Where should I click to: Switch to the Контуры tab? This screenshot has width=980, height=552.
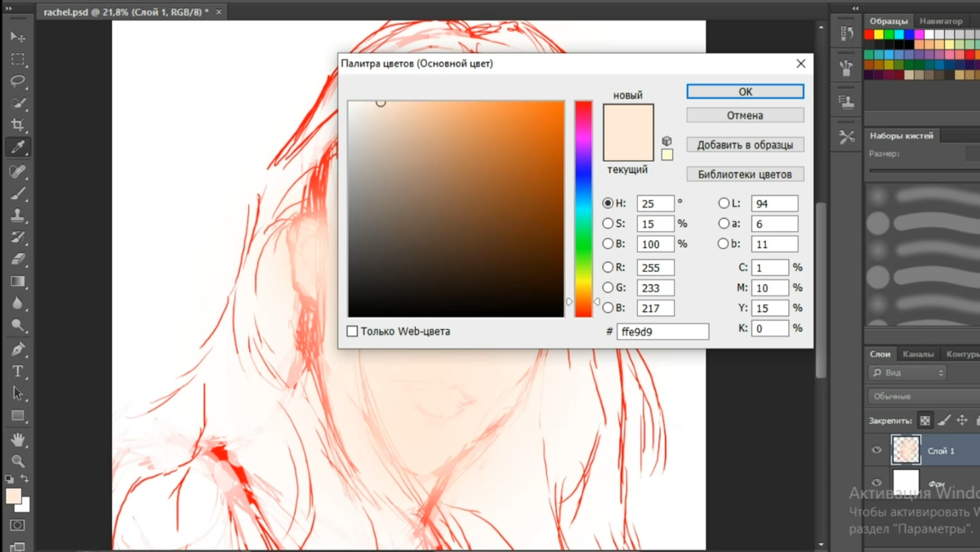(x=962, y=354)
